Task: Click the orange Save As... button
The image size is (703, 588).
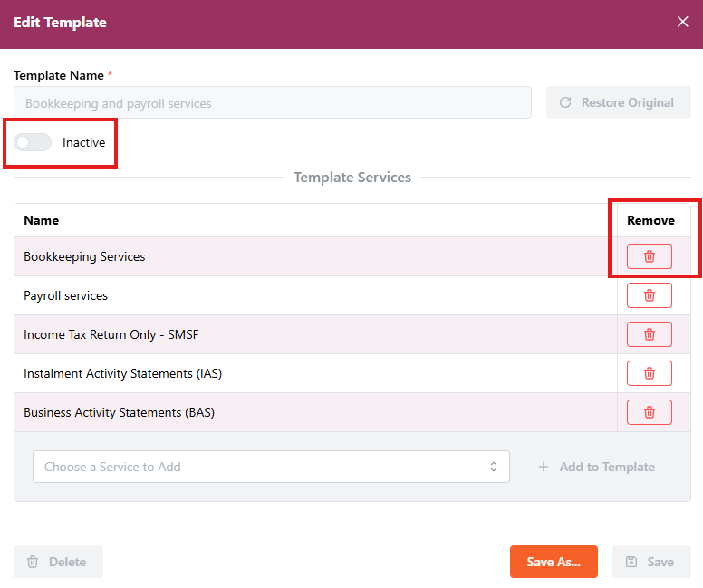Action: [553, 562]
